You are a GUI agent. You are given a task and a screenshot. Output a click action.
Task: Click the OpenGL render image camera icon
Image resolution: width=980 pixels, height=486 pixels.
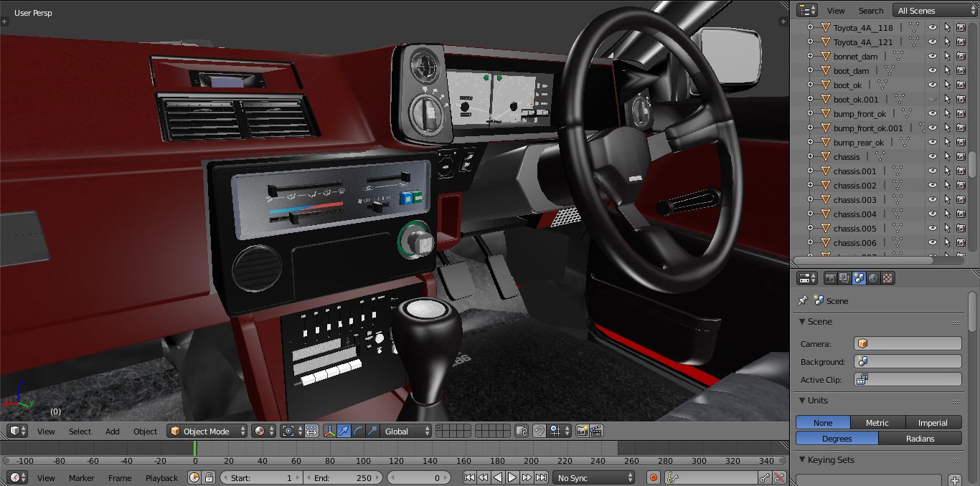pos(582,431)
